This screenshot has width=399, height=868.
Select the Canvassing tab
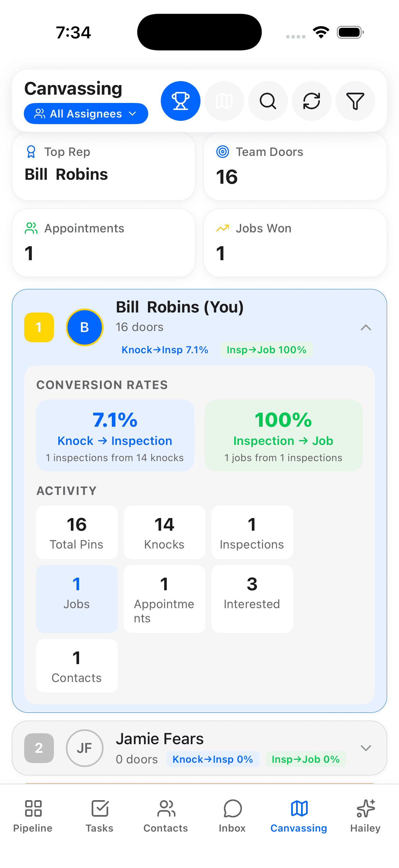click(x=299, y=816)
